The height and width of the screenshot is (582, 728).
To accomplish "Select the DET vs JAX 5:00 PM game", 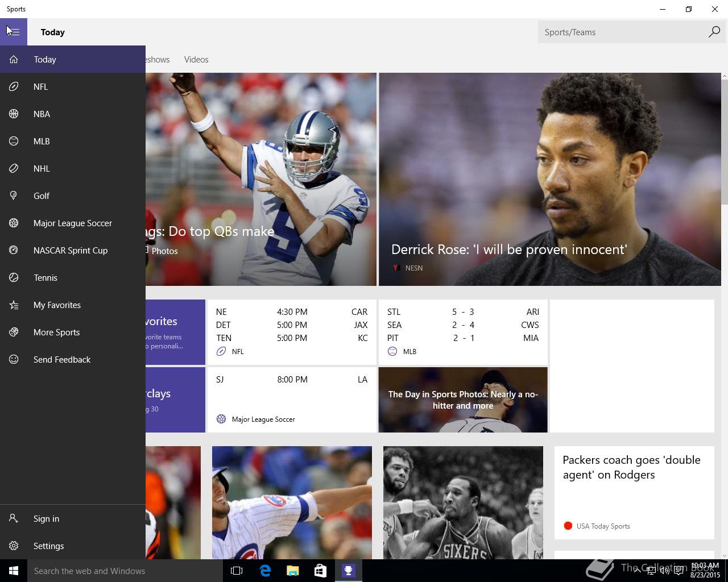I will (292, 325).
